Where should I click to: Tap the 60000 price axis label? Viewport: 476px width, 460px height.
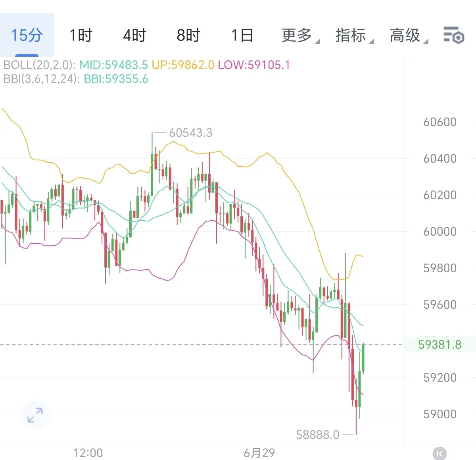[440, 231]
